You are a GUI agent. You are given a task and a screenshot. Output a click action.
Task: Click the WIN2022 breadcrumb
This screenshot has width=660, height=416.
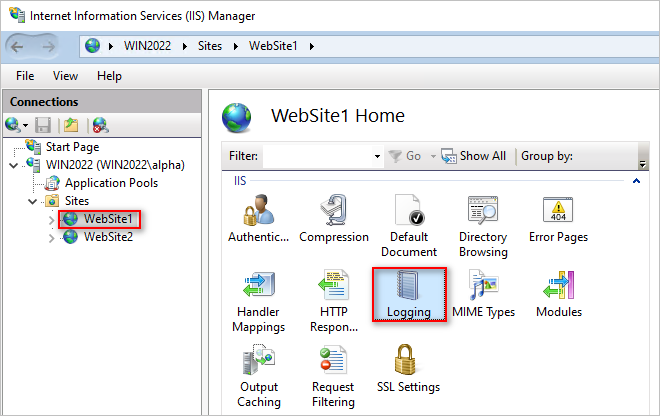[x=147, y=46]
